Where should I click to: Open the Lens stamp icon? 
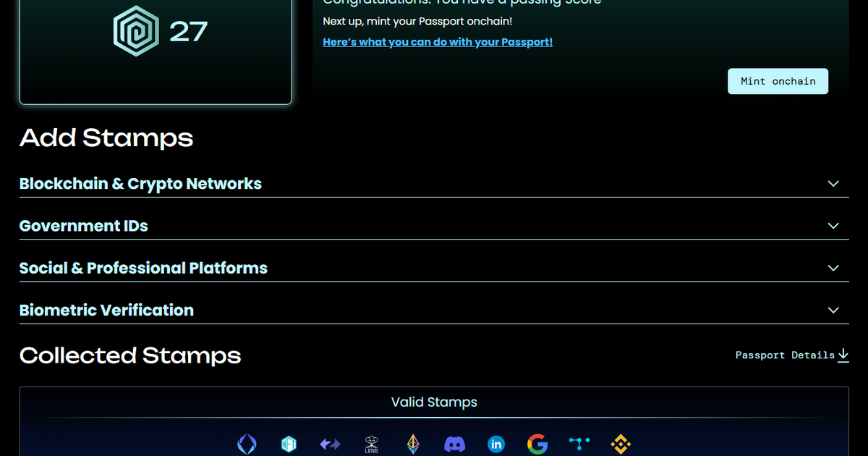point(371,444)
